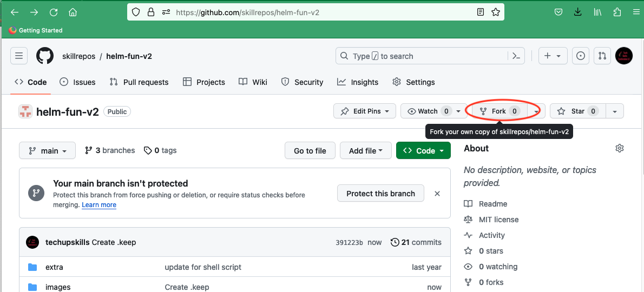
Task: View the 0 tags link
Action: point(160,150)
